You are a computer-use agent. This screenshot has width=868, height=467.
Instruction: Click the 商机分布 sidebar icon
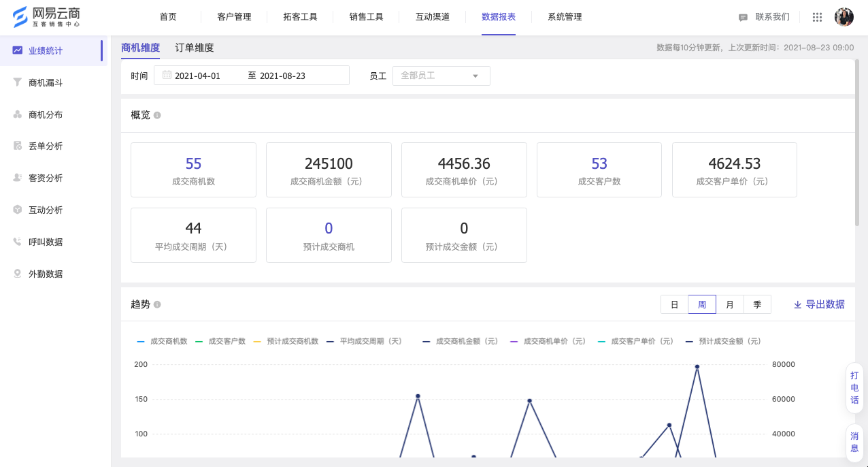tap(18, 114)
